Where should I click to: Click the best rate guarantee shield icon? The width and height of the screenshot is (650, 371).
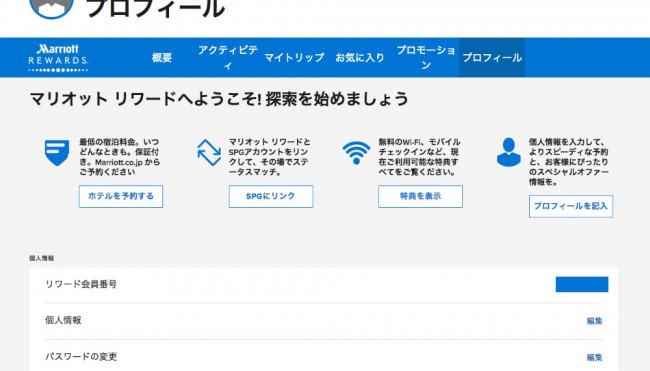tap(57, 153)
